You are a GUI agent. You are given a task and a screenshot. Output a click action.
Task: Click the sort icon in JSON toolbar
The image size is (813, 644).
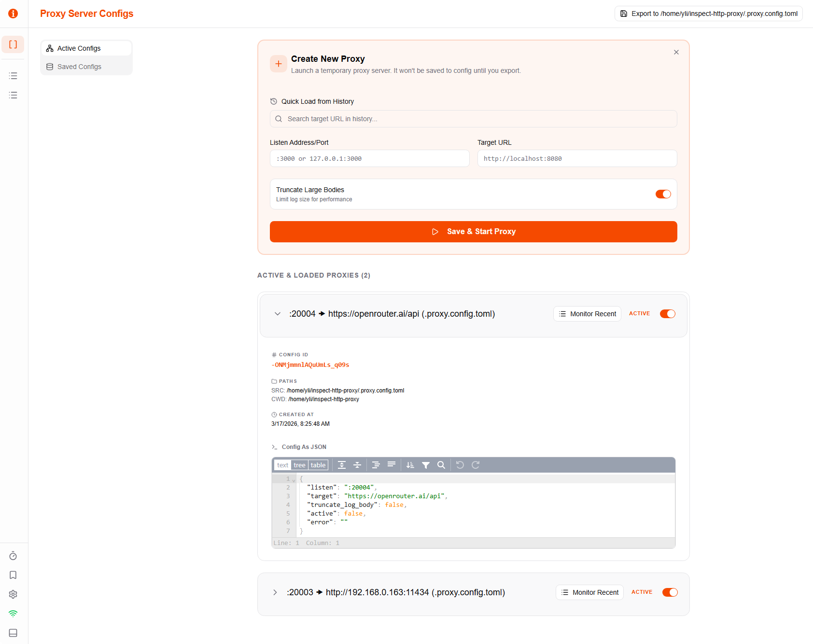[410, 465]
